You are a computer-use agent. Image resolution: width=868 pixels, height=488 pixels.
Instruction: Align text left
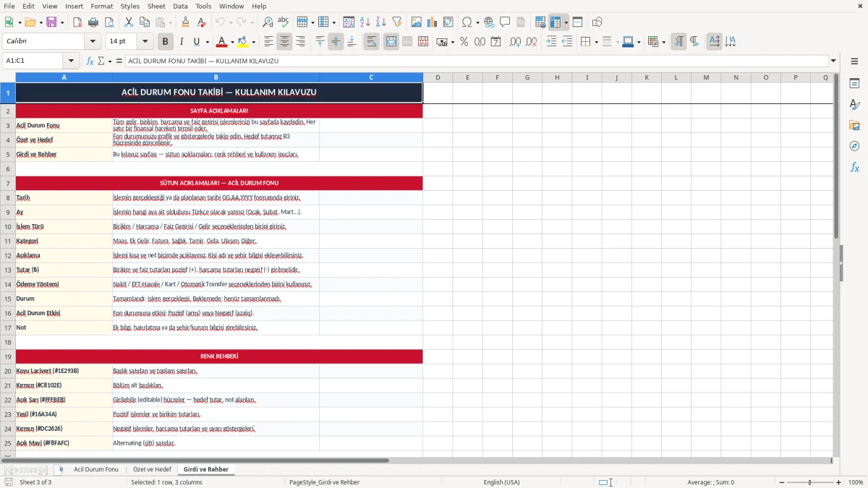pyautogui.click(x=268, y=42)
